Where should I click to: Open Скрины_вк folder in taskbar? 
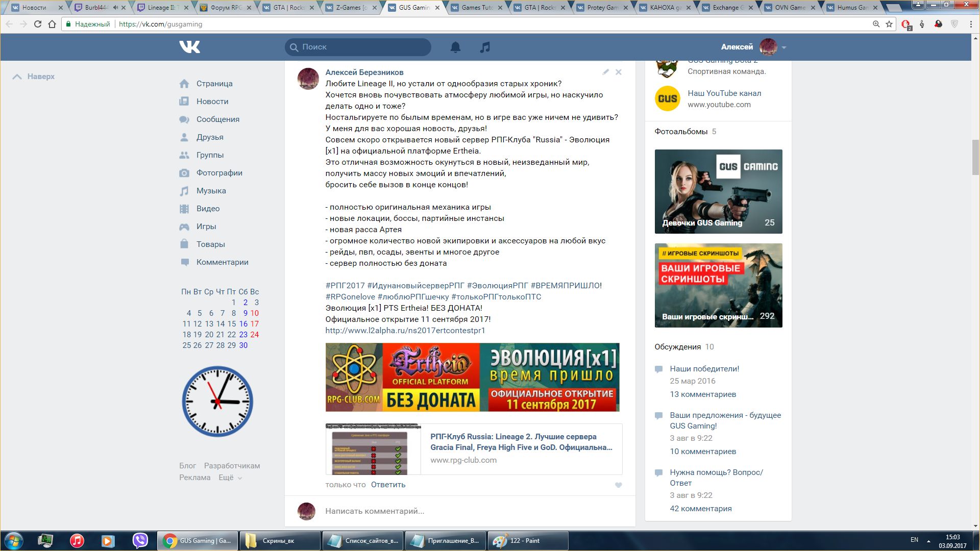point(280,541)
